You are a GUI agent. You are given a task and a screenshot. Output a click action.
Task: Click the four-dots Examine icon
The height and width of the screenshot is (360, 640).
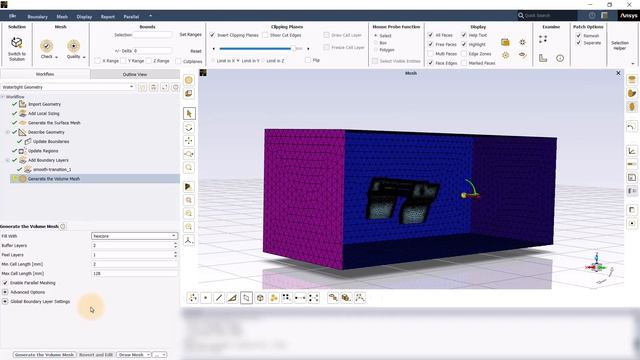pos(543,39)
